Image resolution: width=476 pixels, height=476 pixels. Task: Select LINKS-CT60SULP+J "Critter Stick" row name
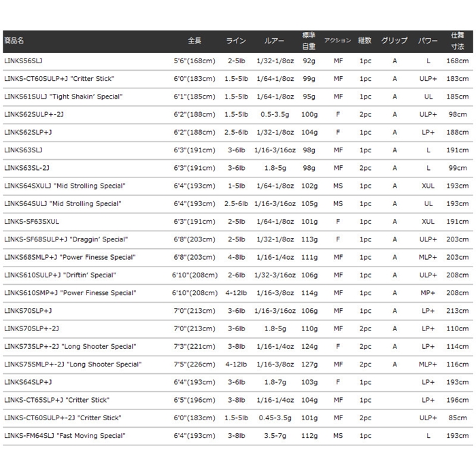click(x=59, y=79)
